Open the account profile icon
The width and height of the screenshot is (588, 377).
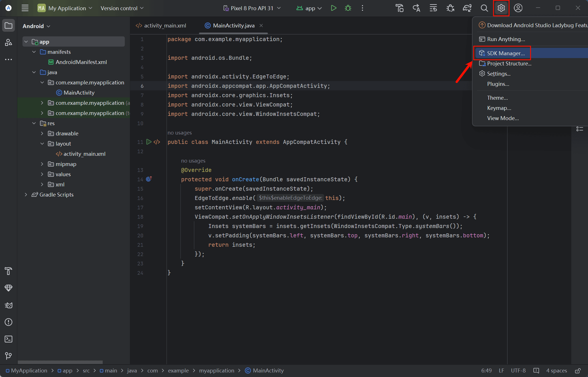tap(518, 8)
